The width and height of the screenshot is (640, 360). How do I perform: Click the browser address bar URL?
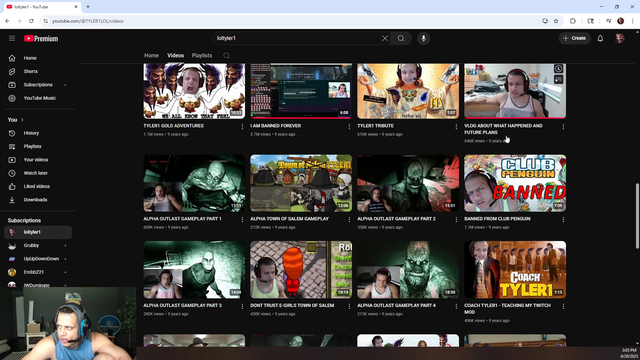pos(88,21)
